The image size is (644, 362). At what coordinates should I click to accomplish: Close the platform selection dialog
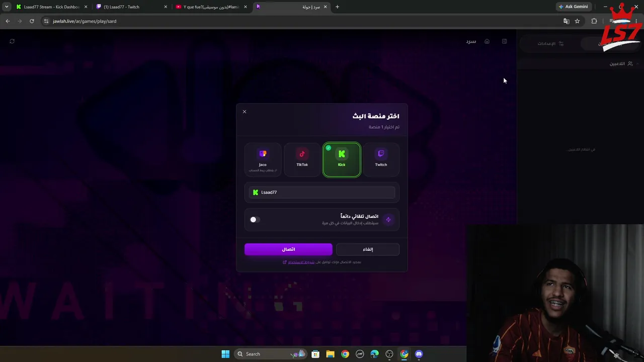(x=245, y=112)
